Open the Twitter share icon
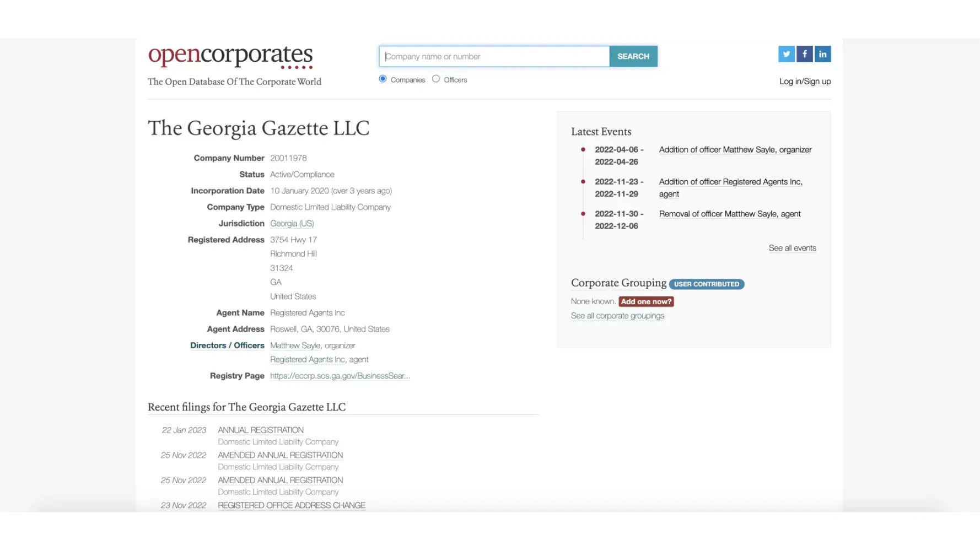 (x=786, y=54)
